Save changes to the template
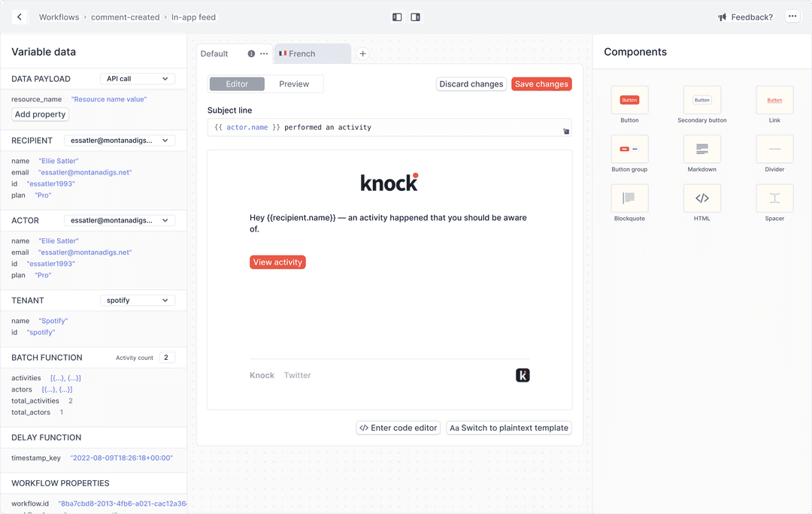Viewport: 812px width, 514px height. click(541, 83)
